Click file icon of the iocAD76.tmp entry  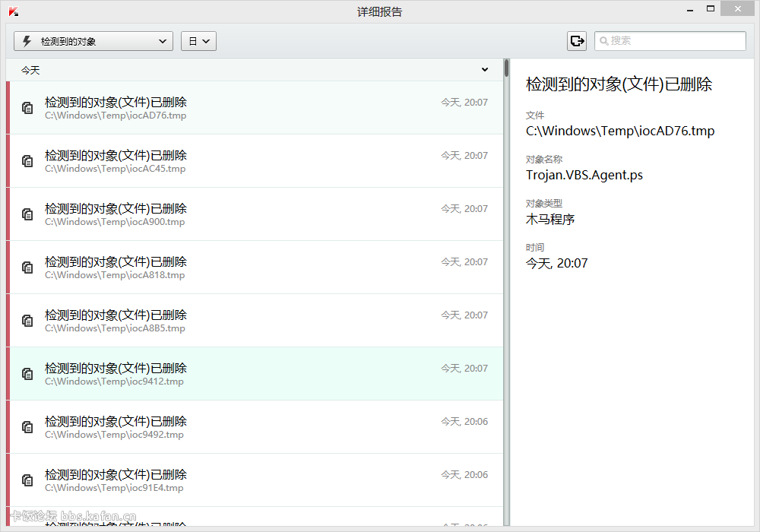[x=27, y=108]
